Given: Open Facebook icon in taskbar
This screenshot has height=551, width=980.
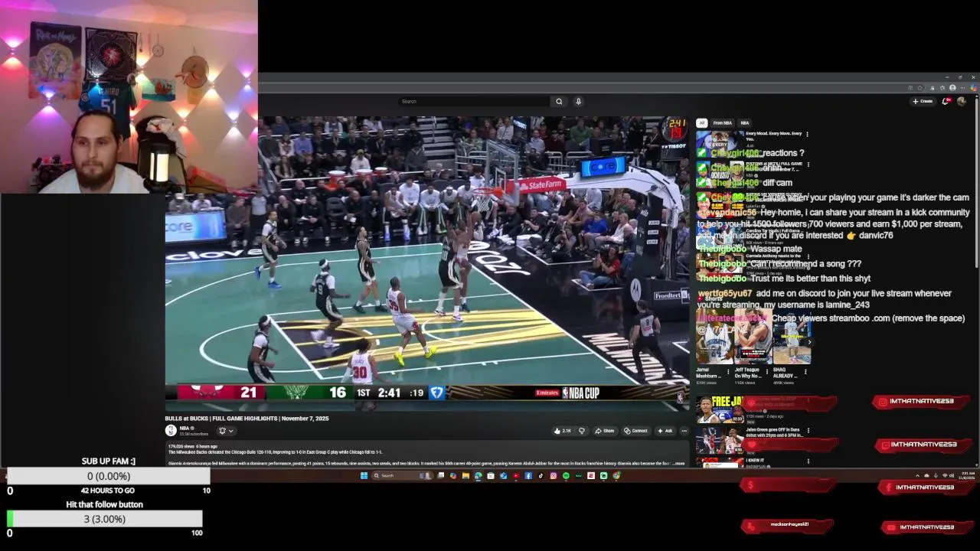Looking at the screenshot, I should [528, 475].
